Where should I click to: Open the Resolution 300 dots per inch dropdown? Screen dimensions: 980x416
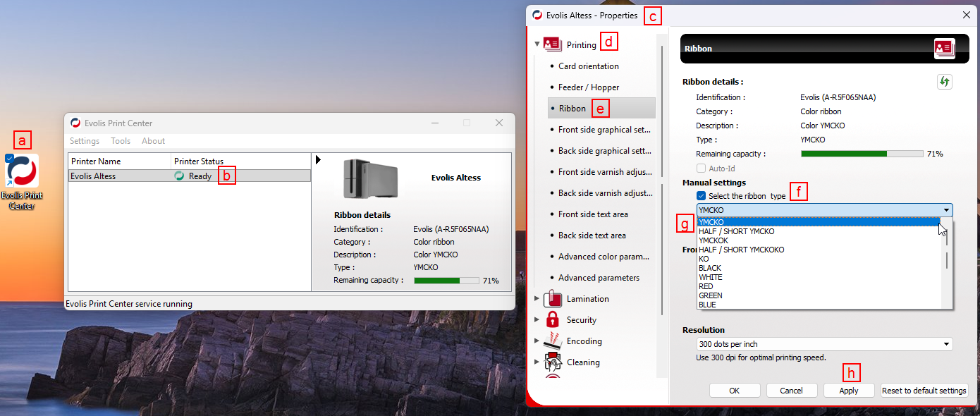(x=824, y=344)
